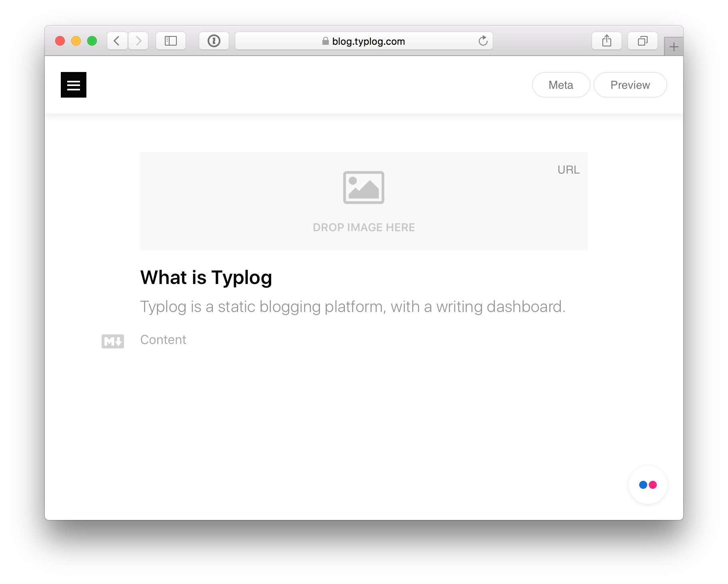The width and height of the screenshot is (728, 584).
Task: Go back in Safari history
Action: tap(117, 41)
